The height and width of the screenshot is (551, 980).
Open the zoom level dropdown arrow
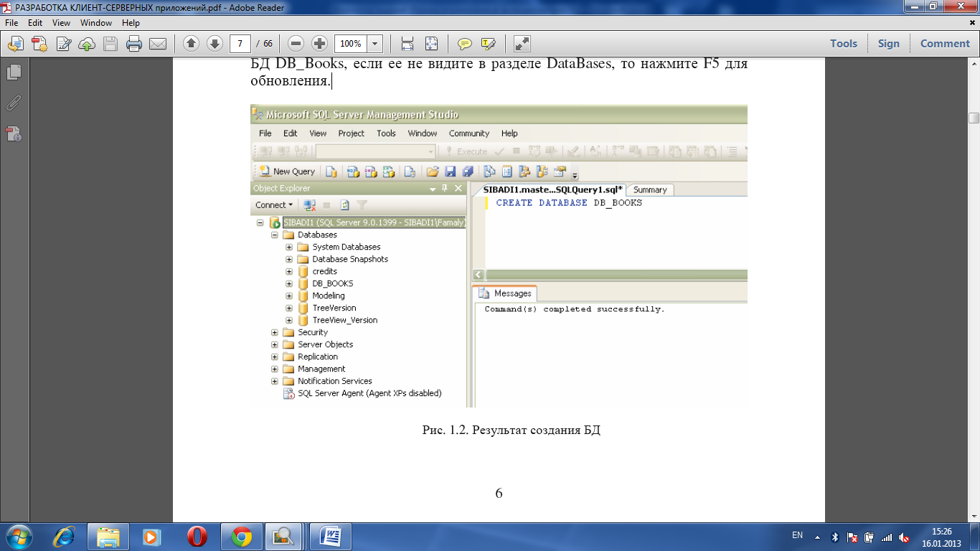click(x=375, y=44)
